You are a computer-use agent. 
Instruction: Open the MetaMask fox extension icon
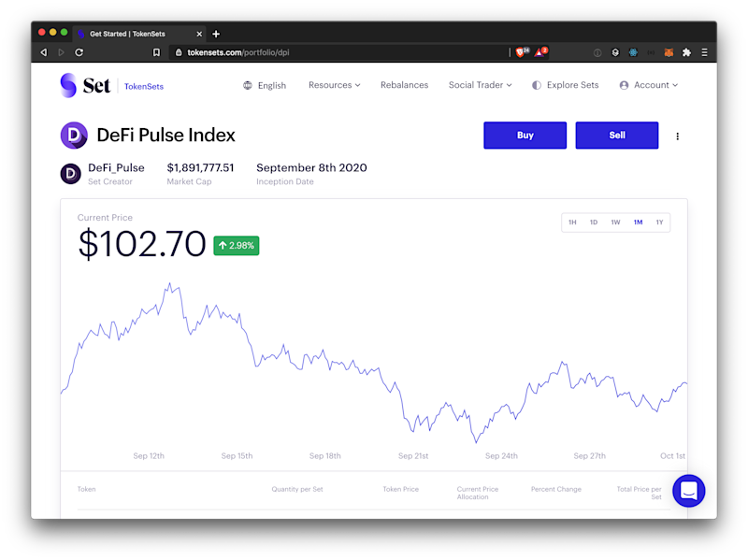pyautogui.click(x=669, y=52)
